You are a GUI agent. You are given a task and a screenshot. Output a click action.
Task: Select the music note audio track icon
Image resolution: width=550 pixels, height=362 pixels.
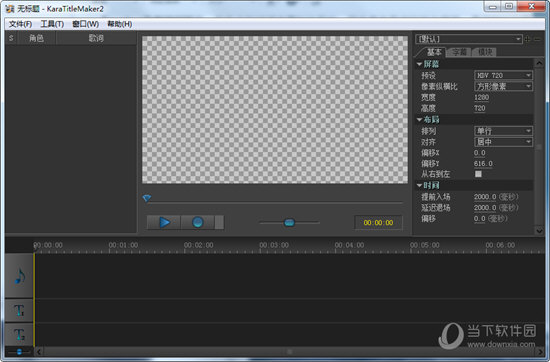[x=19, y=276]
